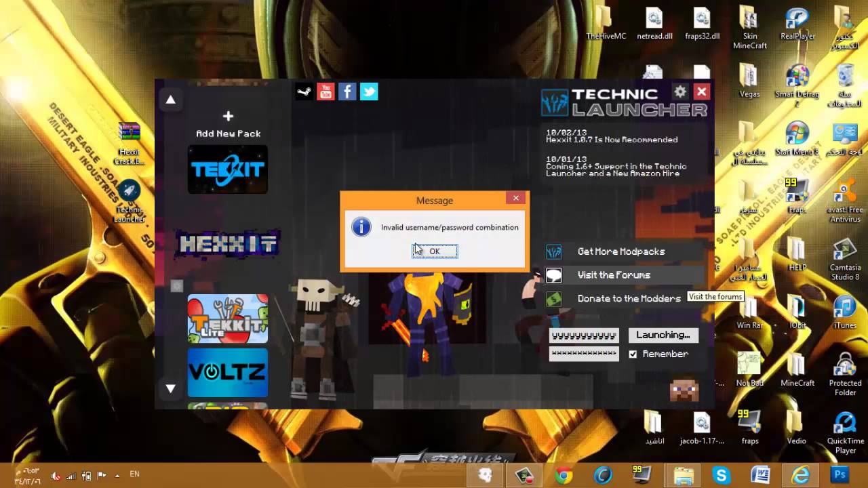Open Camtasia Studio 8 shortcut
Image resolution: width=868 pixels, height=488 pixels.
point(845,260)
